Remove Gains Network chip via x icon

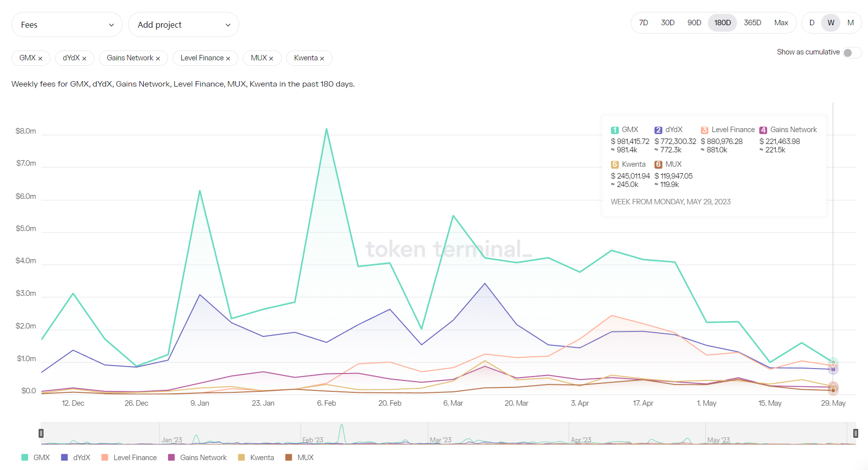158,58
